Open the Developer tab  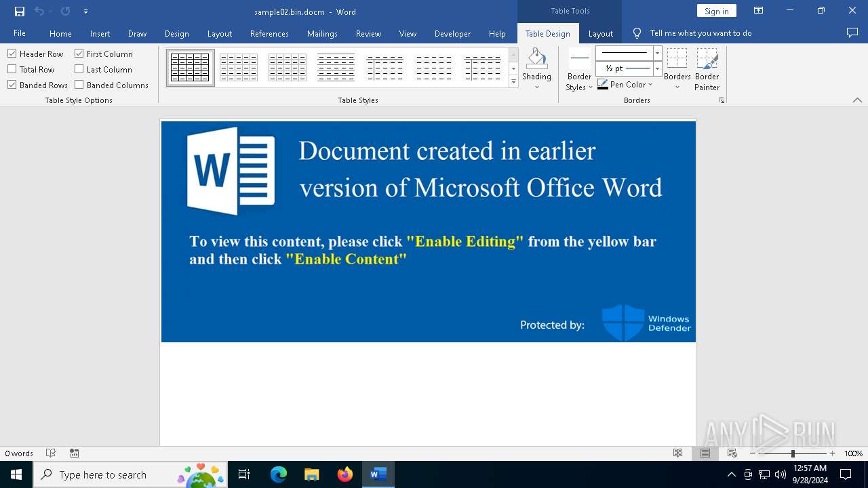coord(452,33)
